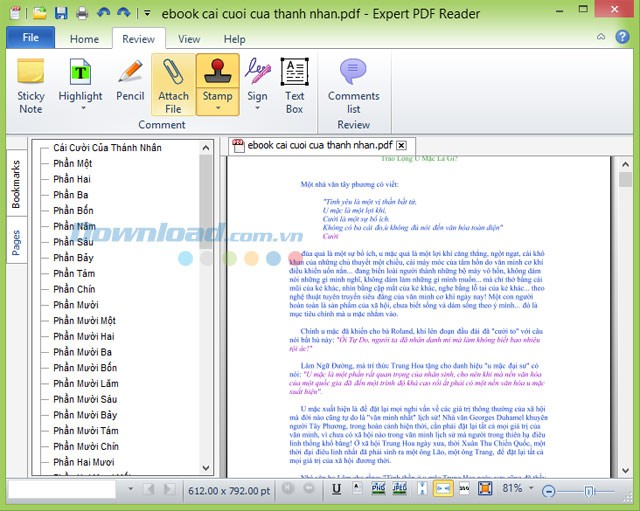This screenshot has width=640, height=511.
Task: Redo the action in quick access toolbar
Action: coord(123,13)
